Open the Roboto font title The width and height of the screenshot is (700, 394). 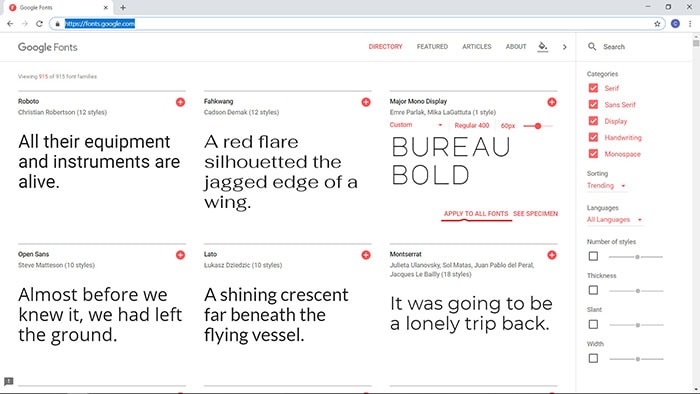click(x=29, y=101)
